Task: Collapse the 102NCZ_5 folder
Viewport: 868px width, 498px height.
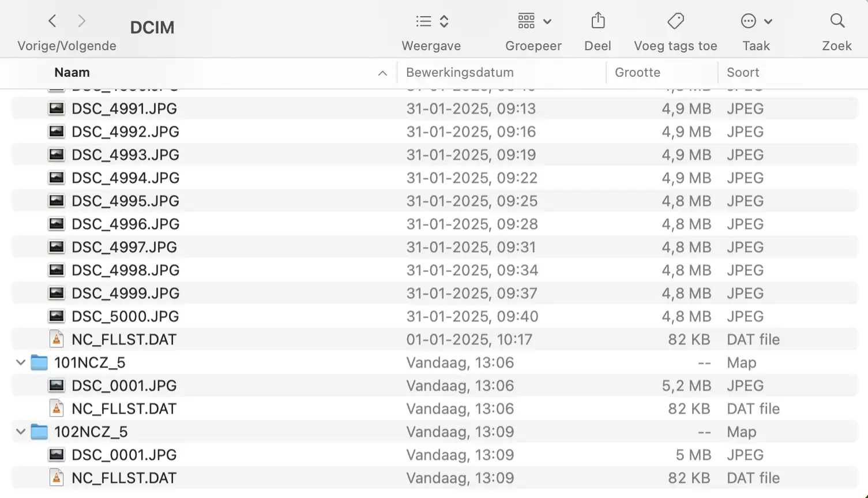Action: 21,432
